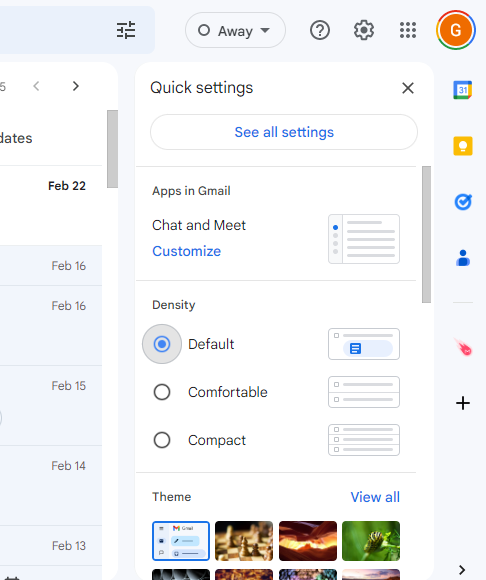Open Google Calendar side panel
486x580 pixels.
463,90
